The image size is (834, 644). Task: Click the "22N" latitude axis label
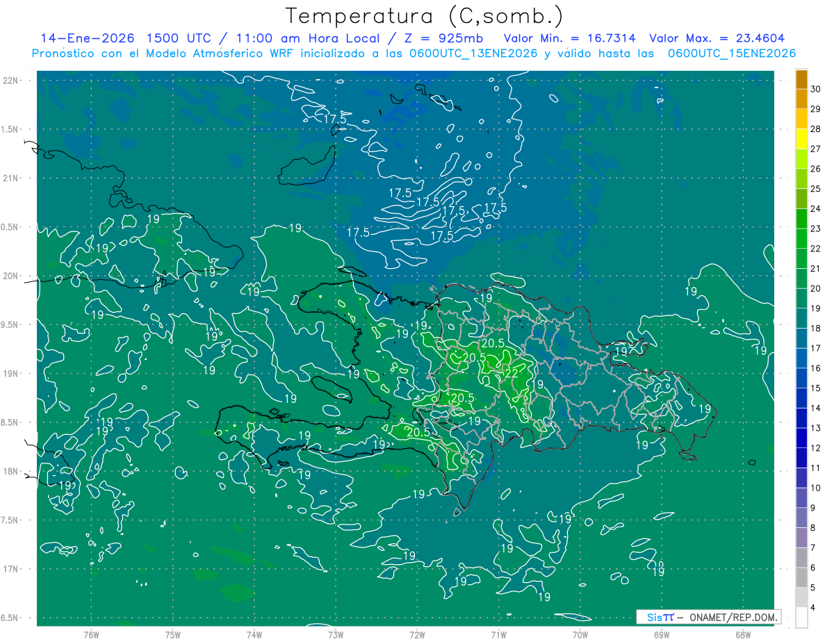tap(12, 81)
